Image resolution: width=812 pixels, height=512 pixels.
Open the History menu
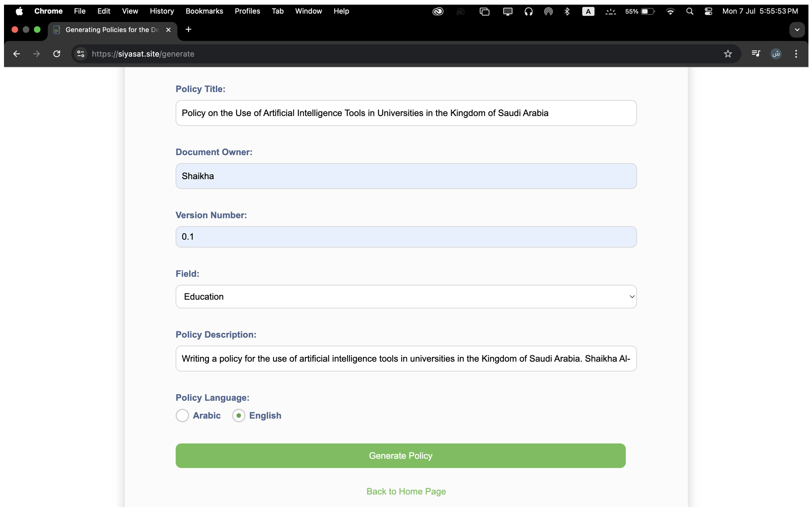(162, 12)
